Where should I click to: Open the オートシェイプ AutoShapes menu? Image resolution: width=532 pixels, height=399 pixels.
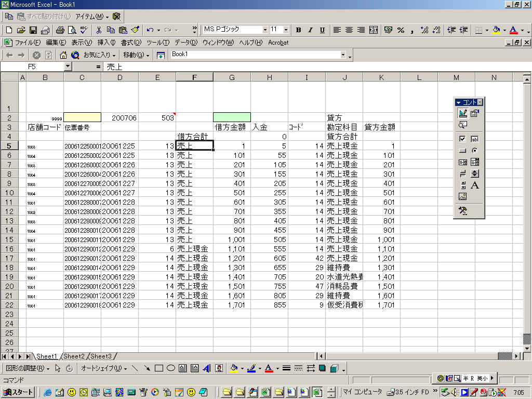[x=104, y=368]
